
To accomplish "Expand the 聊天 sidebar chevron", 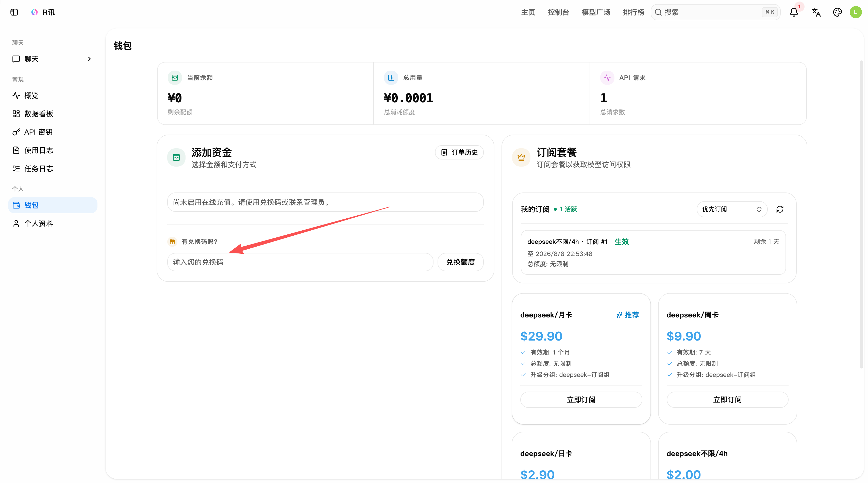I will tap(89, 59).
